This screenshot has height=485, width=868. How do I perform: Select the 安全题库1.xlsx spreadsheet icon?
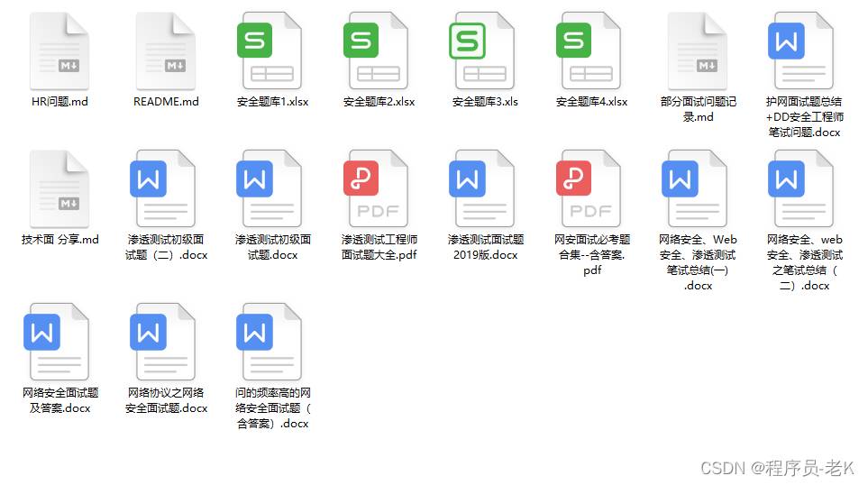[270, 51]
